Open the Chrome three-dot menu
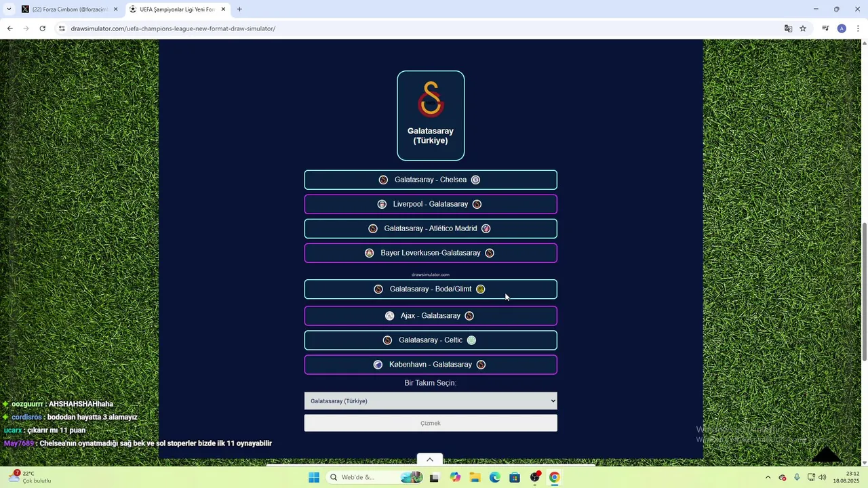The height and width of the screenshot is (488, 868). pyautogui.click(x=858, y=28)
